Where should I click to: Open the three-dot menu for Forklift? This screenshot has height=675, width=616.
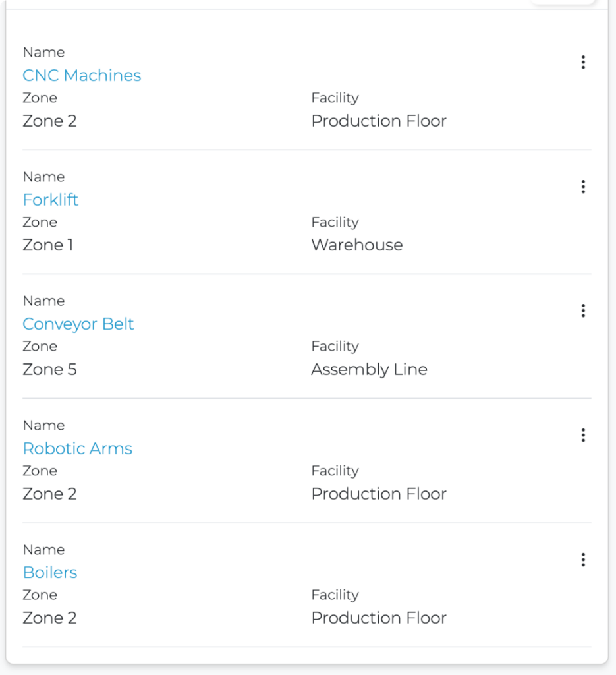click(583, 187)
